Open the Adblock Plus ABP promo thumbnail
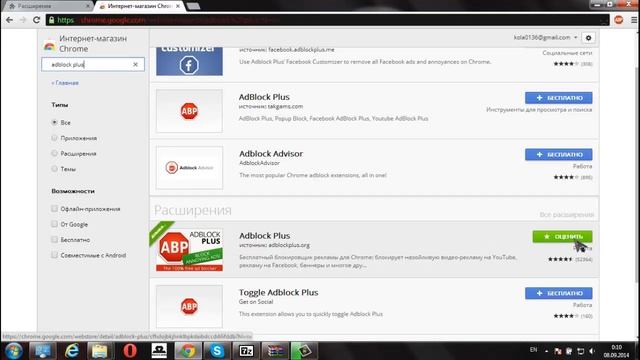The height and width of the screenshot is (360, 640). (189, 250)
